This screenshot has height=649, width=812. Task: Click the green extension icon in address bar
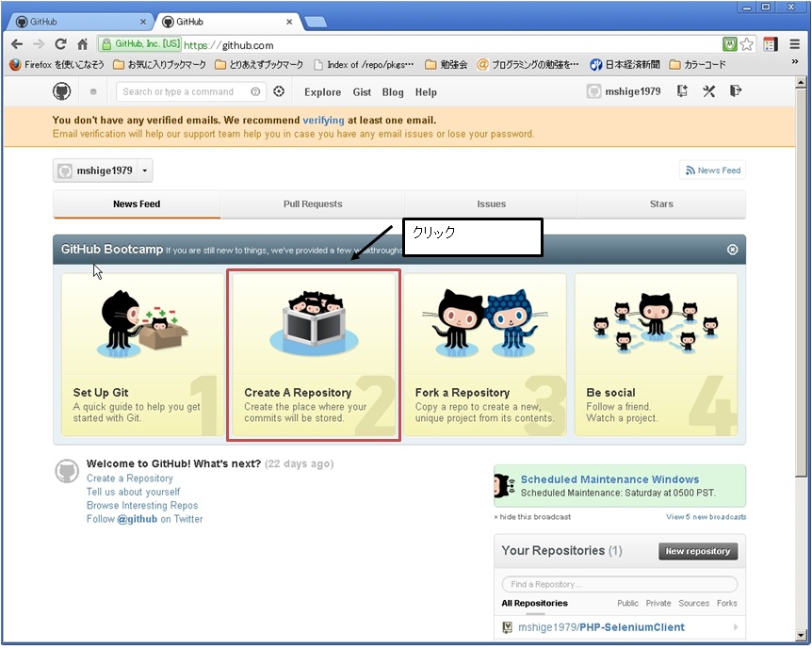(730, 44)
